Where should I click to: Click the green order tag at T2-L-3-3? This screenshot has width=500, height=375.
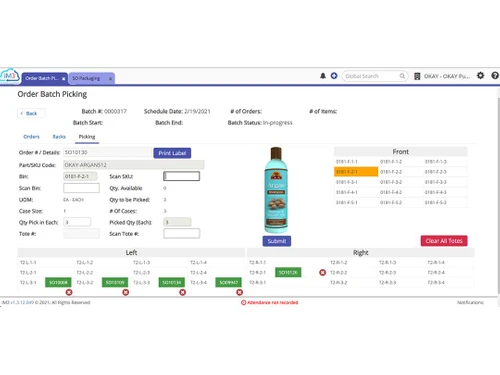pyautogui.click(x=172, y=282)
